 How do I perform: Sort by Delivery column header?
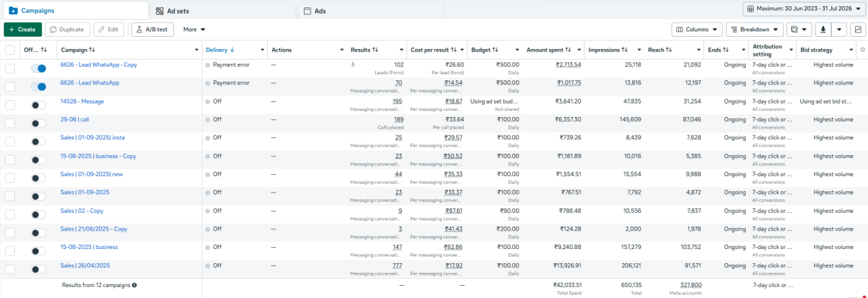220,50
